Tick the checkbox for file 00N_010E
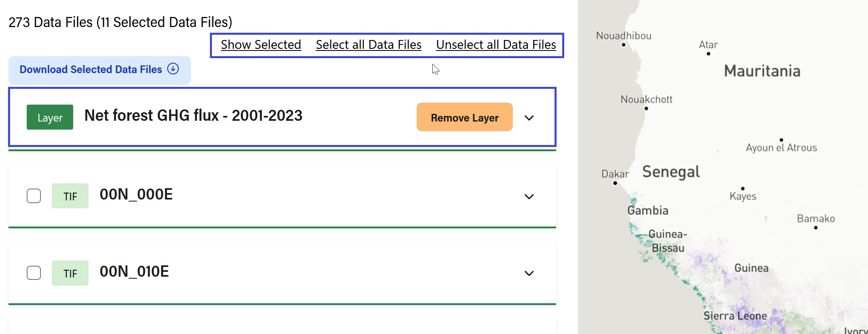 coord(34,273)
